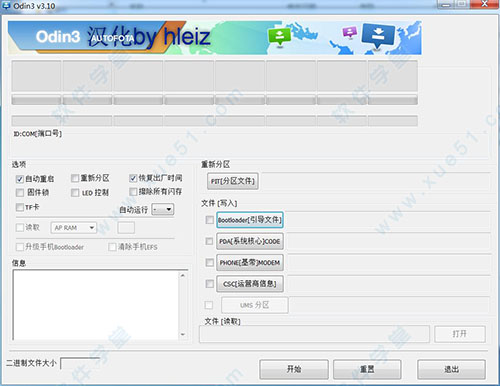Image resolution: width=500 pixels, height=386 pixels.
Task: Click the green download pin icon in banner
Action: coord(279,36)
